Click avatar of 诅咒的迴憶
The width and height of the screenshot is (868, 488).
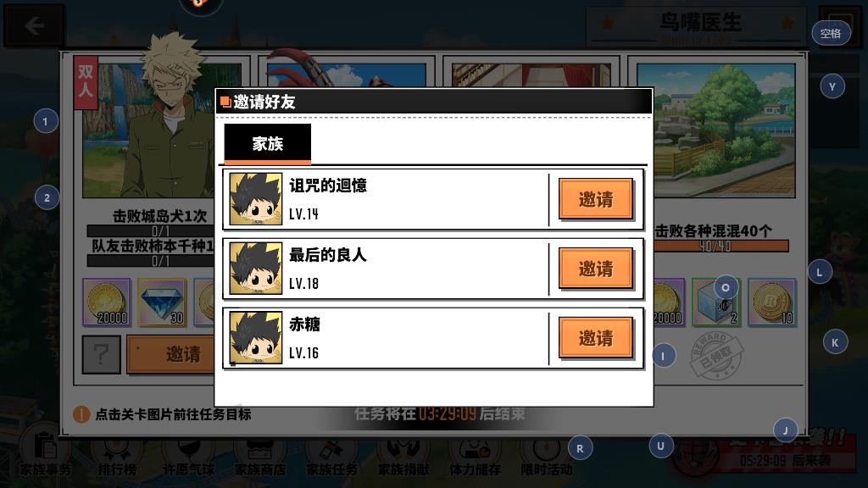coord(256,198)
